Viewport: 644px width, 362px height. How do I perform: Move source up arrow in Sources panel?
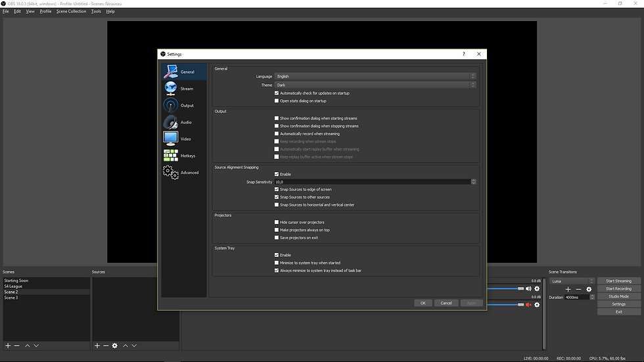[x=126, y=346]
